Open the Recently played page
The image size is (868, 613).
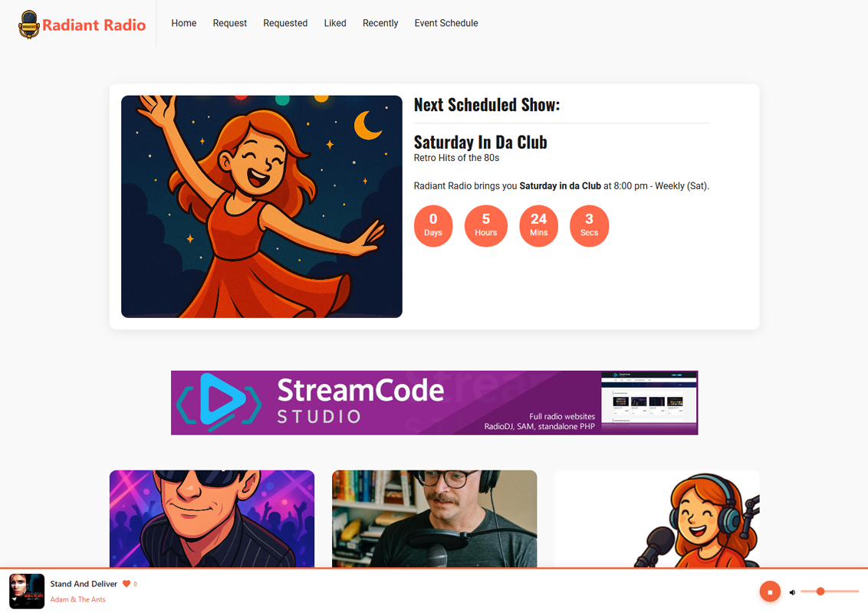coord(380,24)
